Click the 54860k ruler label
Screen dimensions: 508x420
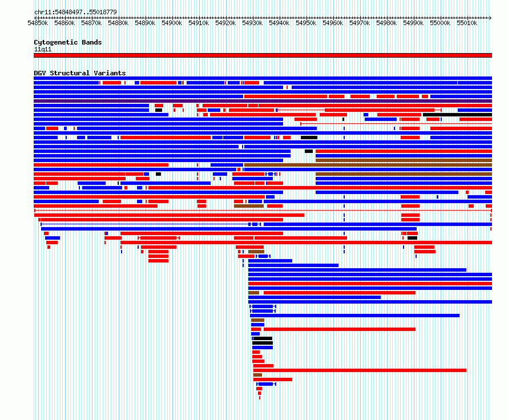click(x=64, y=23)
